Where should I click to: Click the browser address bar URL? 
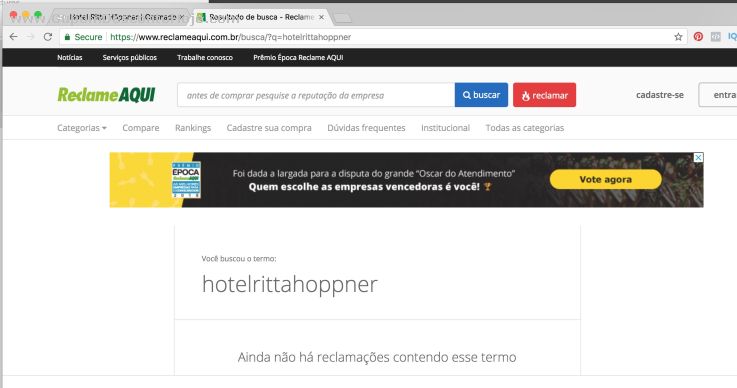[x=230, y=37]
